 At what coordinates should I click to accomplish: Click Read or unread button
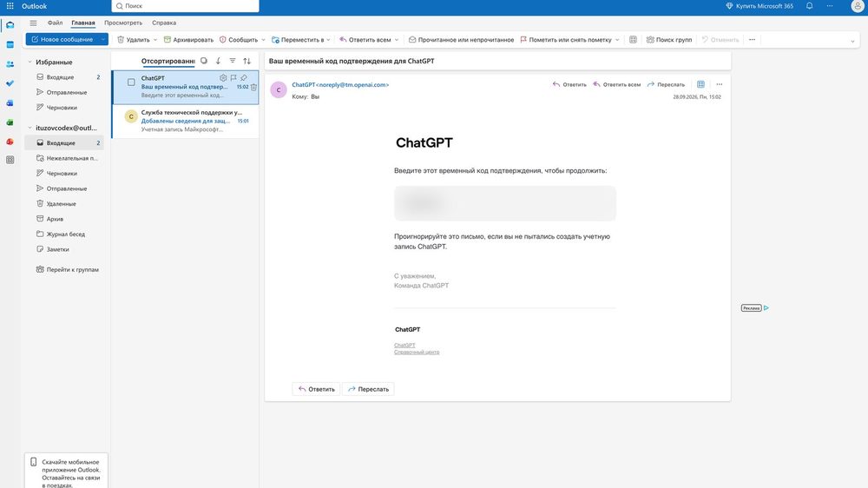click(x=461, y=39)
